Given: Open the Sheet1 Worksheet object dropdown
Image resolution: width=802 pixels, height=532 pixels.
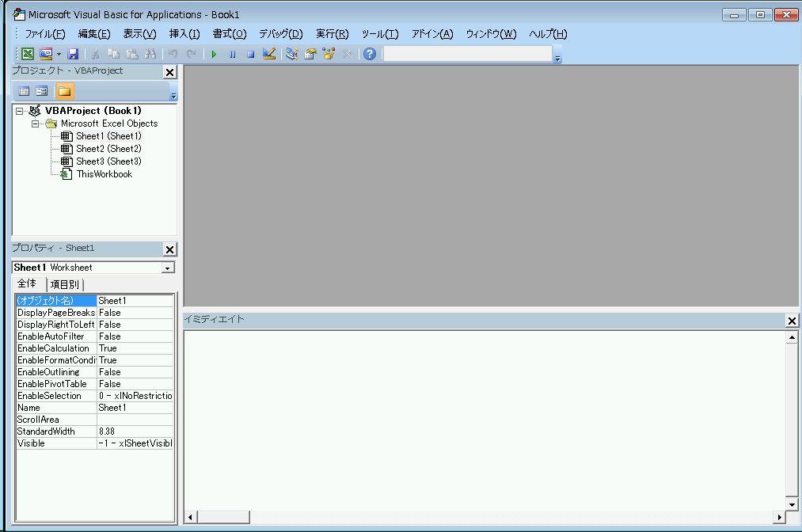Looking at the screenshot, I should (x=167, y=268).
